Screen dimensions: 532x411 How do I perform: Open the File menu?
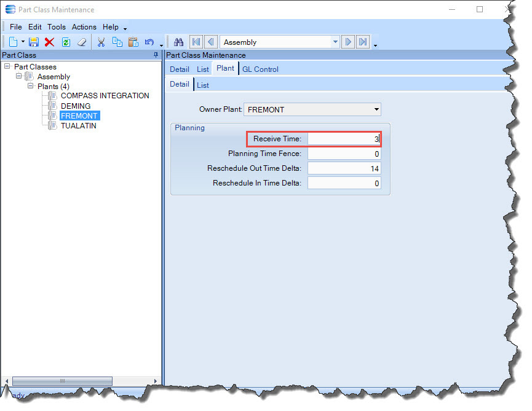tap(15, 27)
